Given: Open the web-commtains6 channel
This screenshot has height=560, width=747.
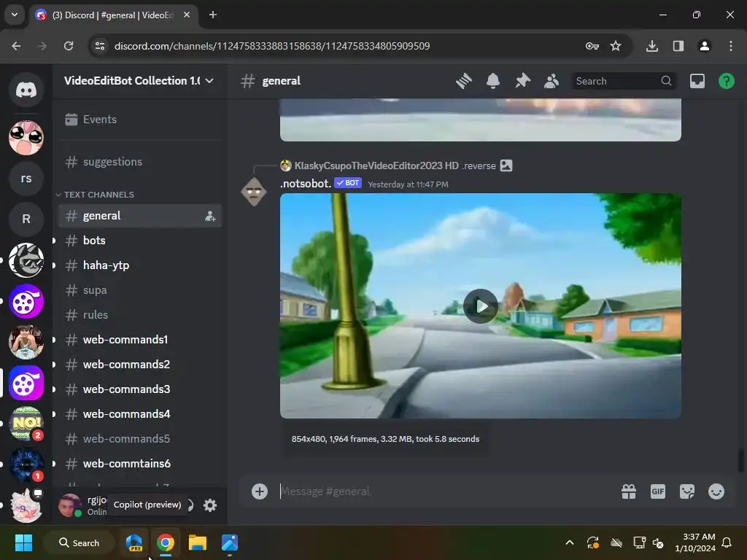Looking at the screenshot, I should coord(139,463).
